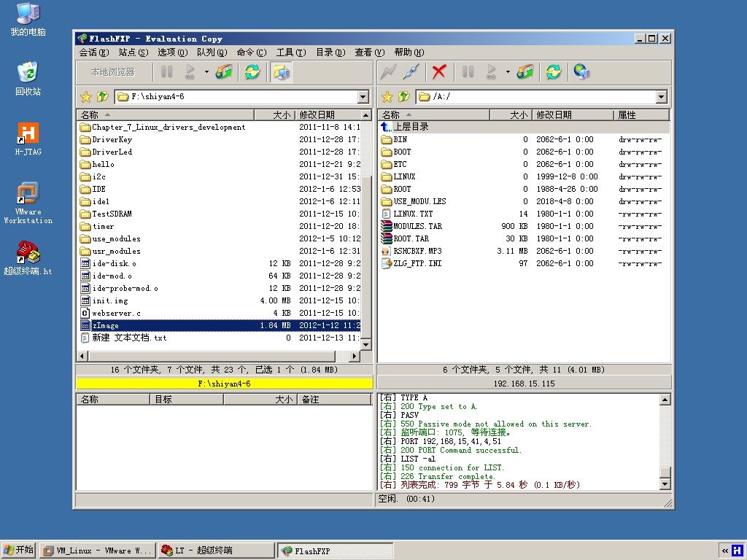
Task: Expand the remote path /A:/ dropdown
Action: tap(661, 97)
